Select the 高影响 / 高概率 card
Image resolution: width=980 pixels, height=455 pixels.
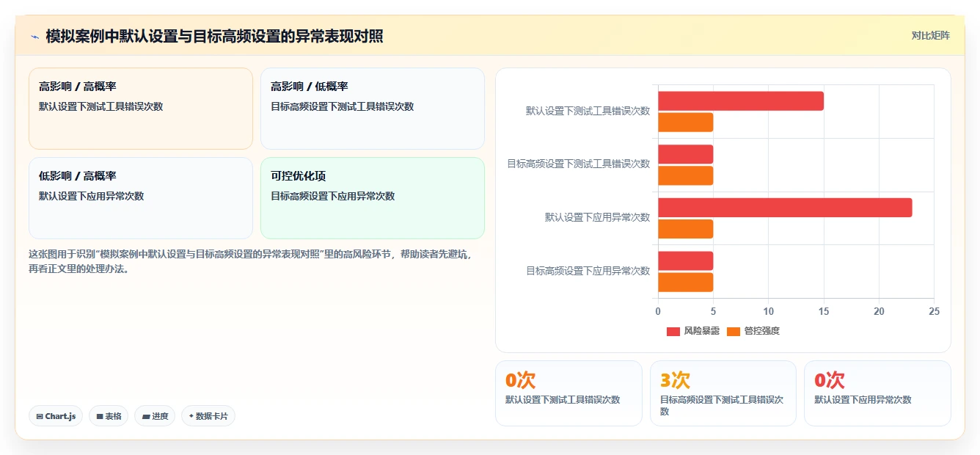[141, 109]
